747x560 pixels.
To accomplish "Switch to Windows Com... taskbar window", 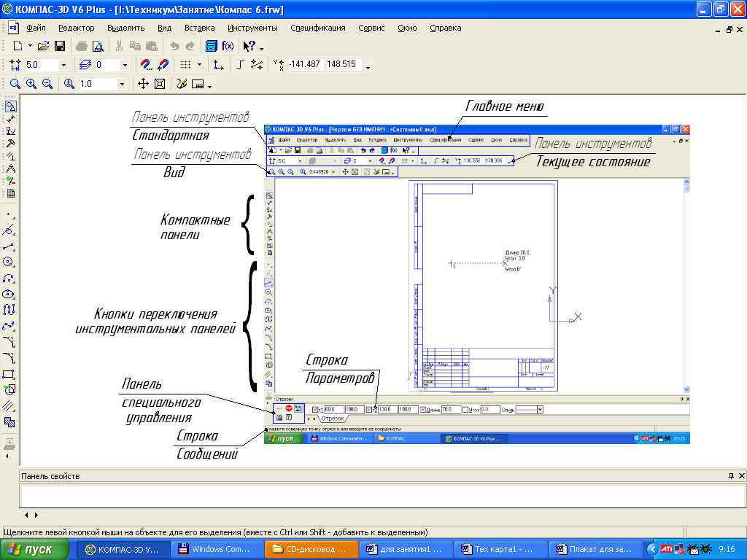I will [x=216, y=550].
